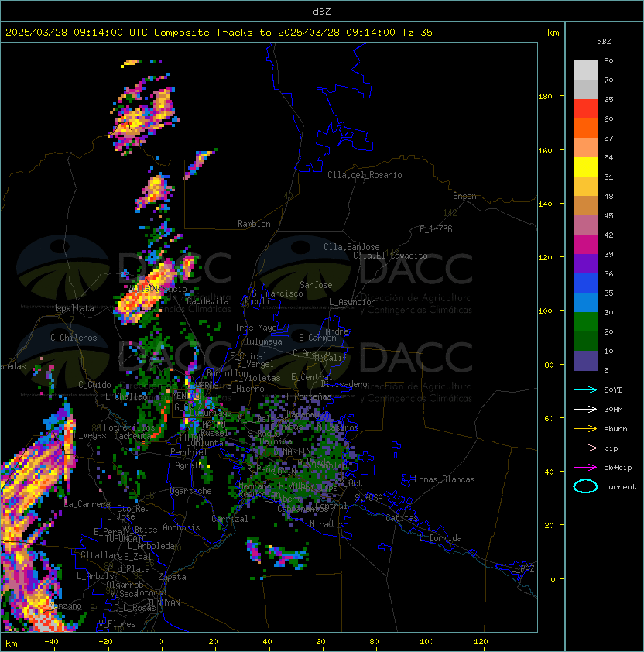Click the 'Anchoris' place label
Screen dimensions: 644x652
coord(181,527)
